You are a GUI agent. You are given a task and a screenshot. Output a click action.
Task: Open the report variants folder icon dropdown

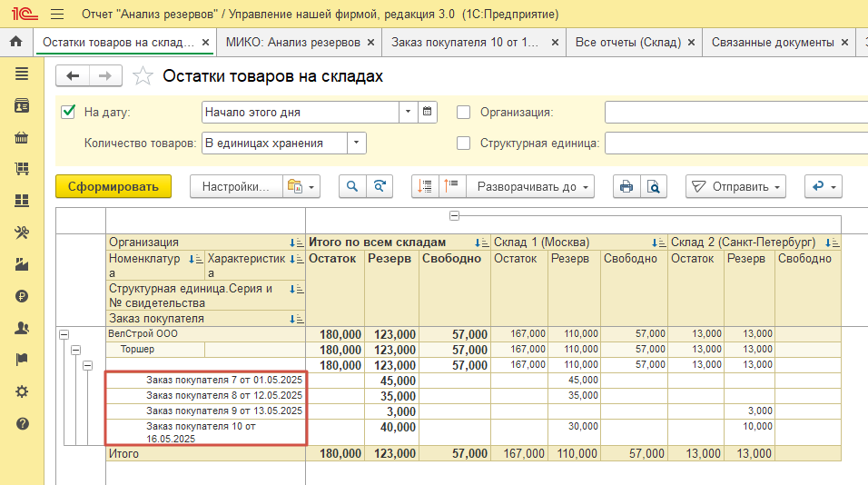pos(301,186)
